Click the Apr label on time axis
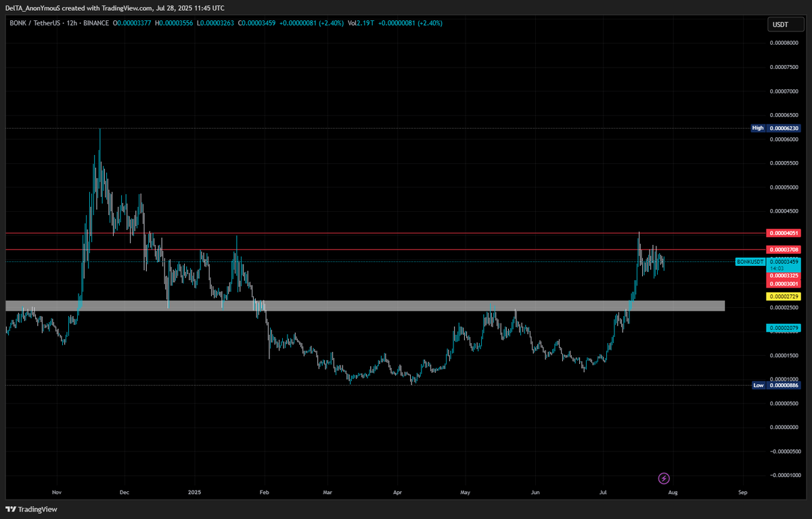The image size is (812, 519). point(397,493)
